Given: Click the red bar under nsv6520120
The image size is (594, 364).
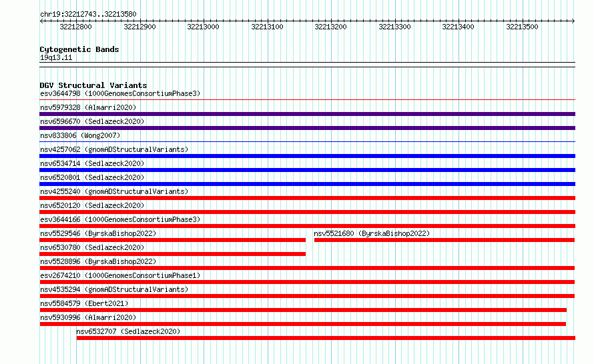Looking at the screenshot, I should [307, 212].
